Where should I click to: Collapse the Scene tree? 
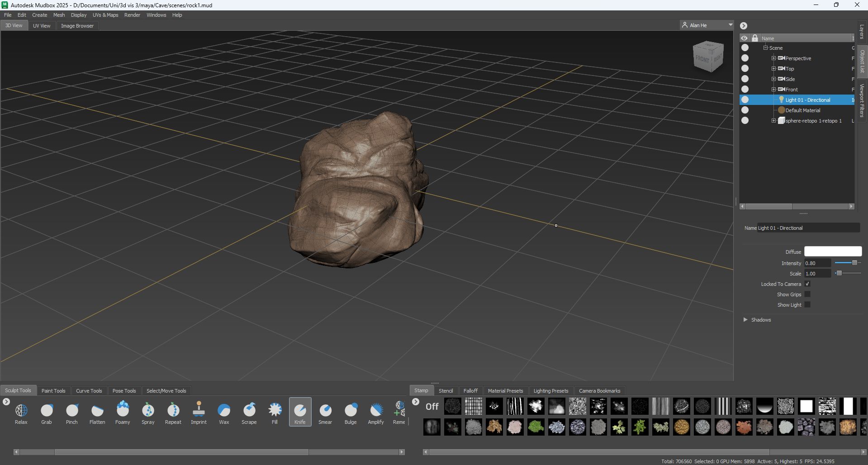(x=765, y=47)
